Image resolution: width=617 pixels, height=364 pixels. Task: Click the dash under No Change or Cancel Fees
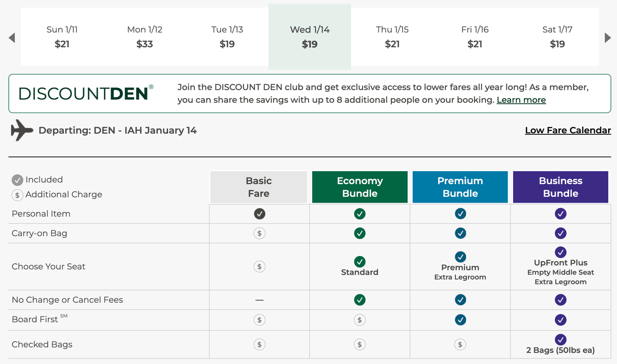pos(259,300)
